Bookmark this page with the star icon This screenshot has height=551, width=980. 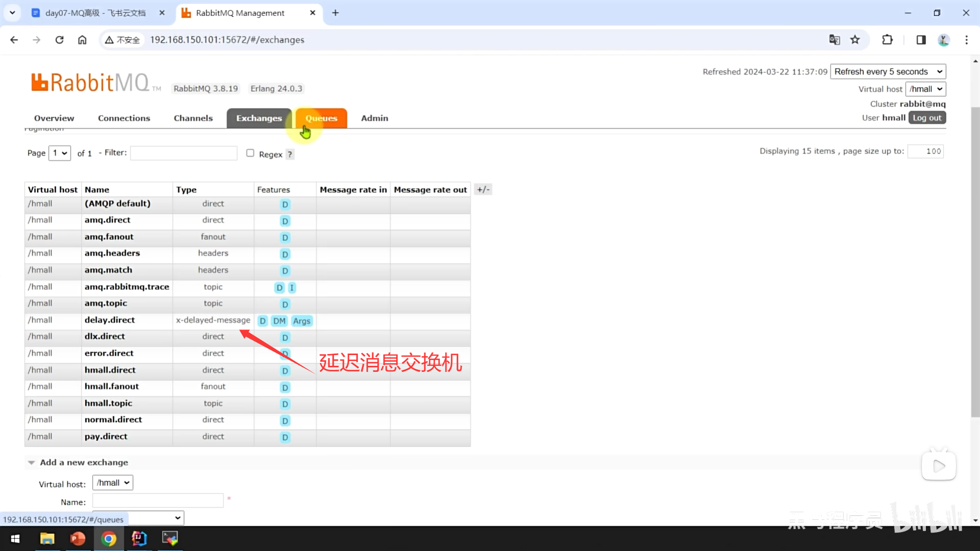[x=855, y=40]
